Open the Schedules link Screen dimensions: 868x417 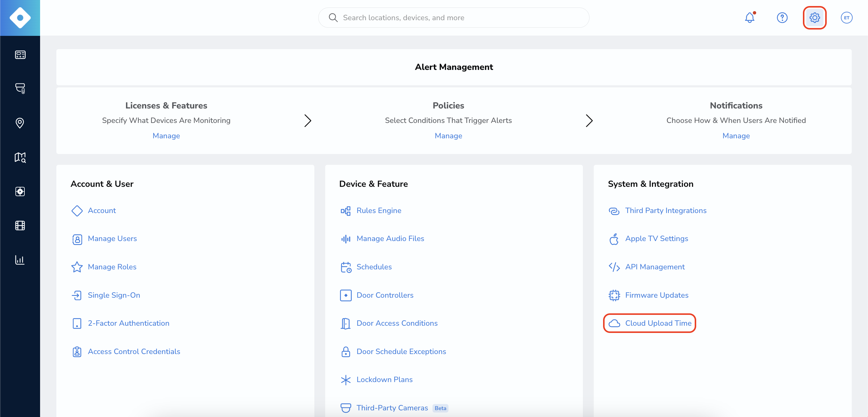coord(374,267)
